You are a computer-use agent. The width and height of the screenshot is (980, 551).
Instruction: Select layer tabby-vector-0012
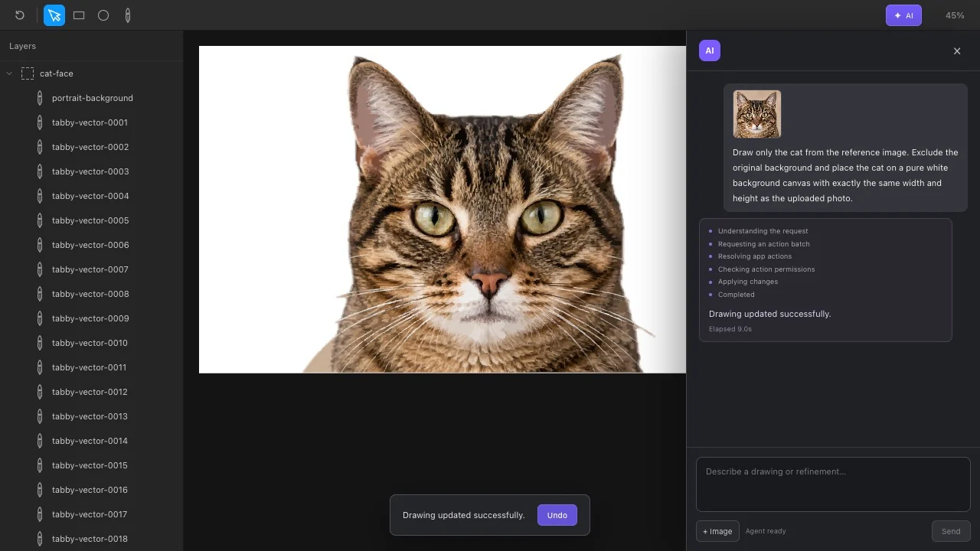pyautogui.click(x=92, y=392)
